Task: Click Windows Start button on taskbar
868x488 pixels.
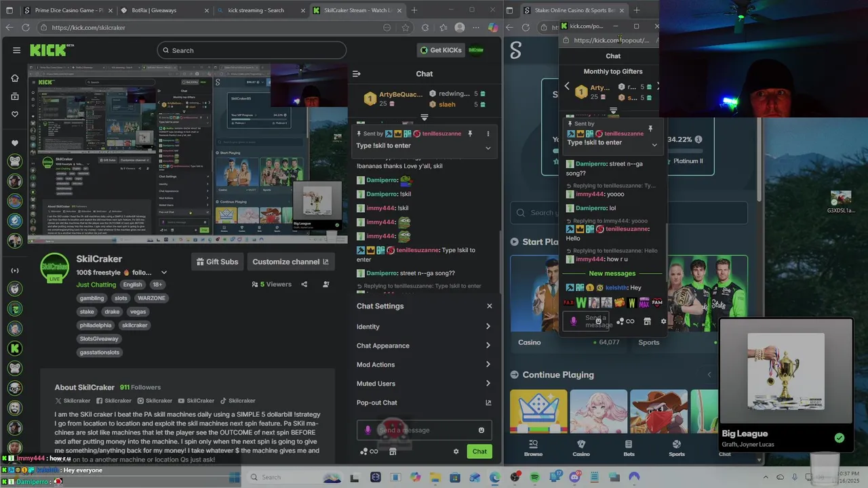Action: (235, 477)
